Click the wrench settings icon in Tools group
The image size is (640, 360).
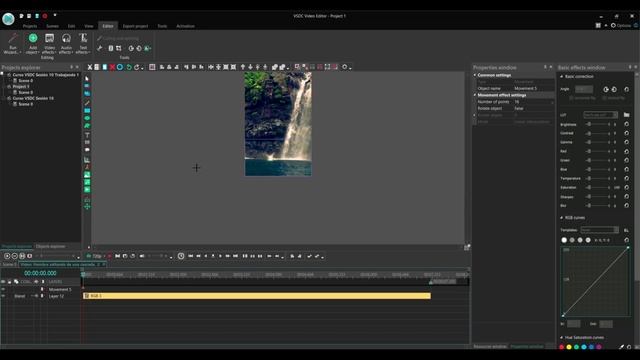pos(100,48)
